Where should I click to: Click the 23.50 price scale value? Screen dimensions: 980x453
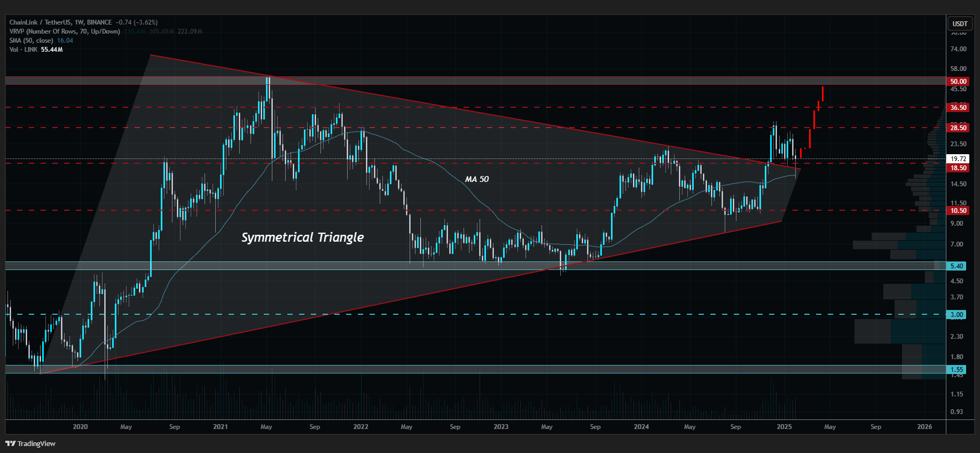coord(958,144)
